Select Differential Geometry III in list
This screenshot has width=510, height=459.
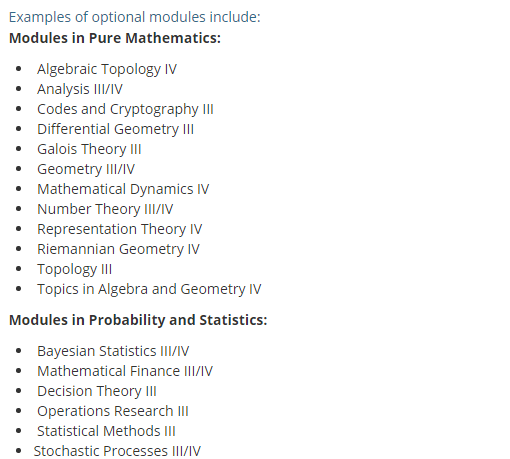coord(115,129)
